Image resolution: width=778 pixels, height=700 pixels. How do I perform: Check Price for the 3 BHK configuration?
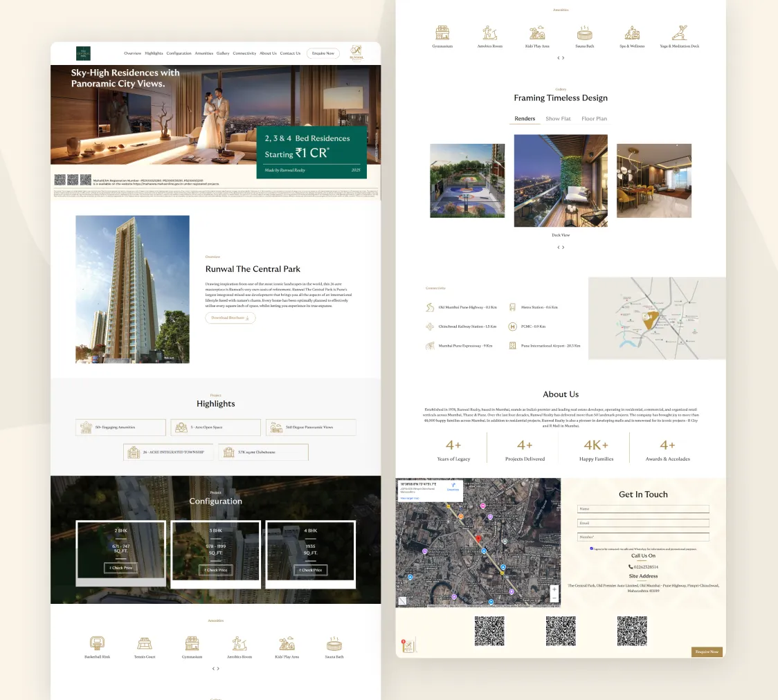pos(216,570)
